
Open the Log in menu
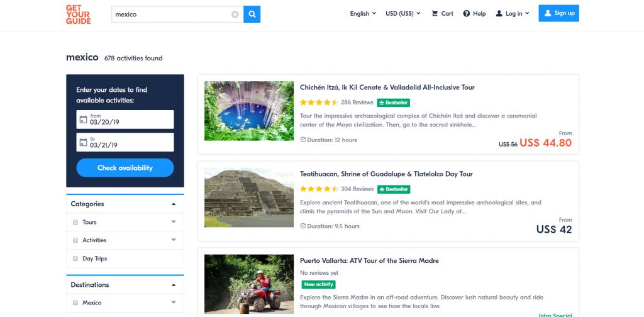513,13
